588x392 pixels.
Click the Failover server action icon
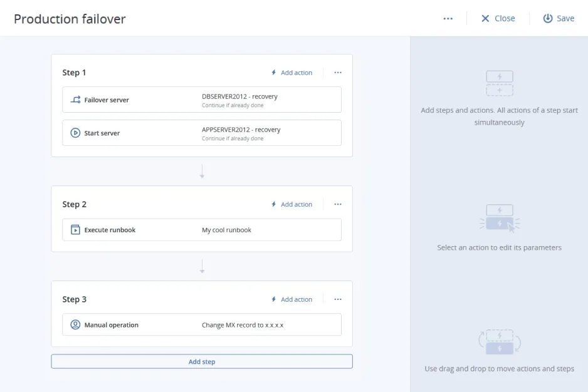[x=75, y=100]
